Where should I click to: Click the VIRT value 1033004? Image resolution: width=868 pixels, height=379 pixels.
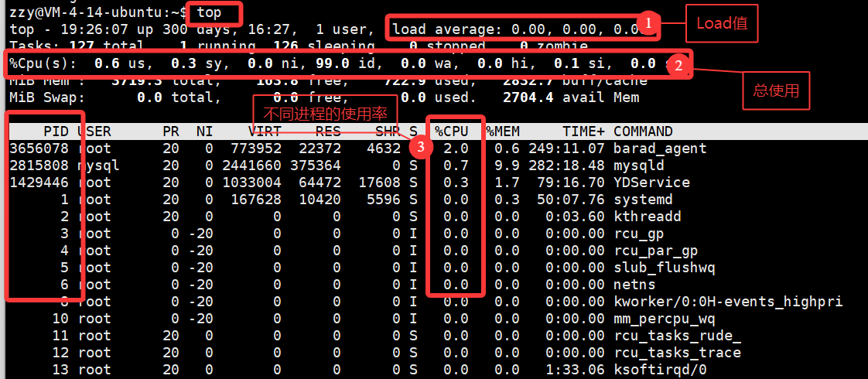click(252, 183)
